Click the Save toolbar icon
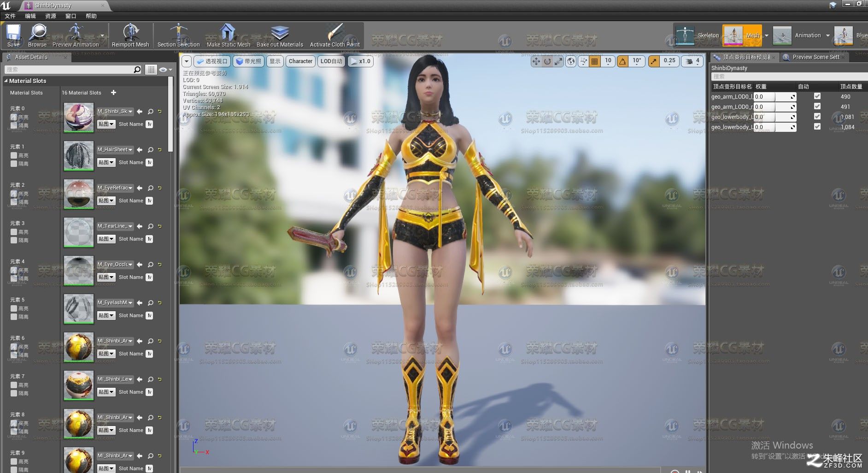Screen dimensions: 868x473 13,35
